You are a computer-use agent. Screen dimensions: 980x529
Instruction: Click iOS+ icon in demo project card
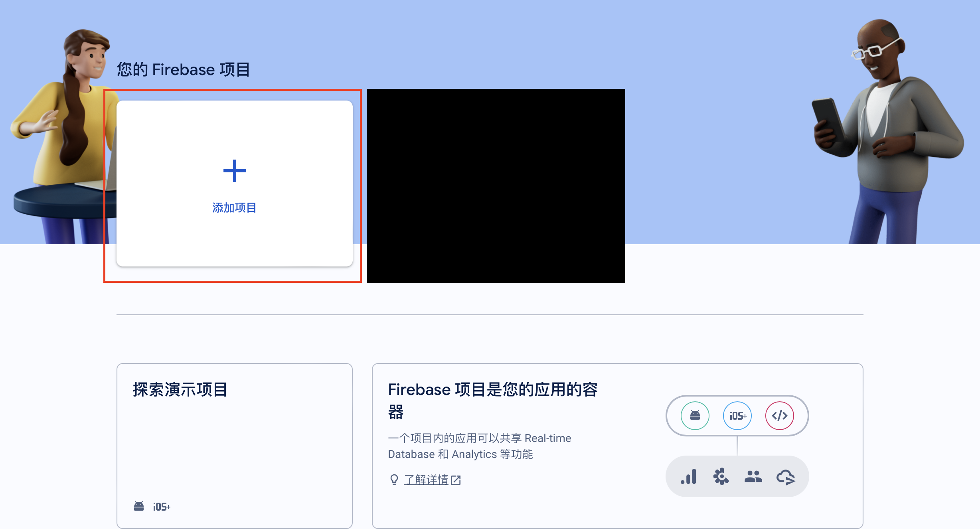coord(162,507)
